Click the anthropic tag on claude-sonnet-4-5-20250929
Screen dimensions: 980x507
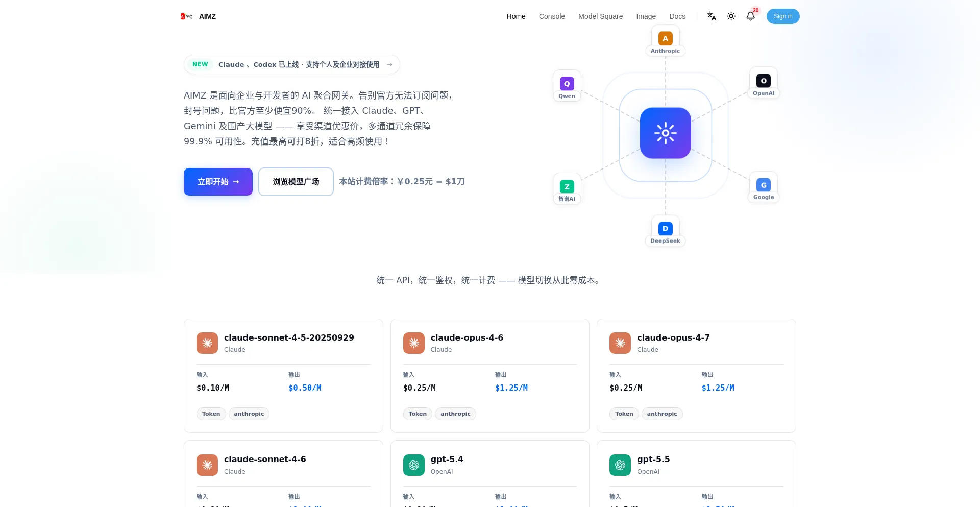pos(249,414)
